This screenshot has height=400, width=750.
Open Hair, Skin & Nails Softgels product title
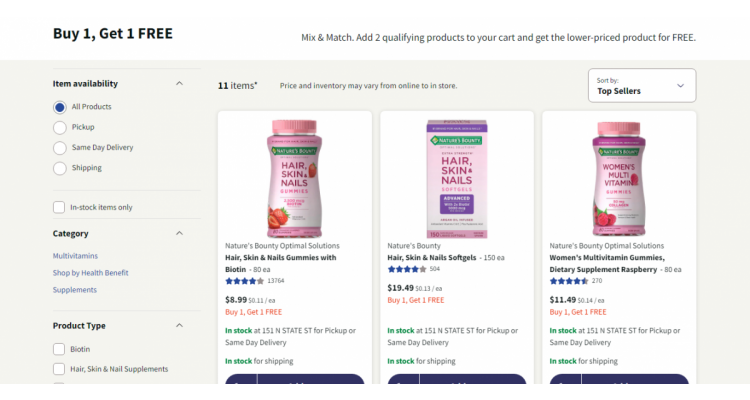pos(431,257)
